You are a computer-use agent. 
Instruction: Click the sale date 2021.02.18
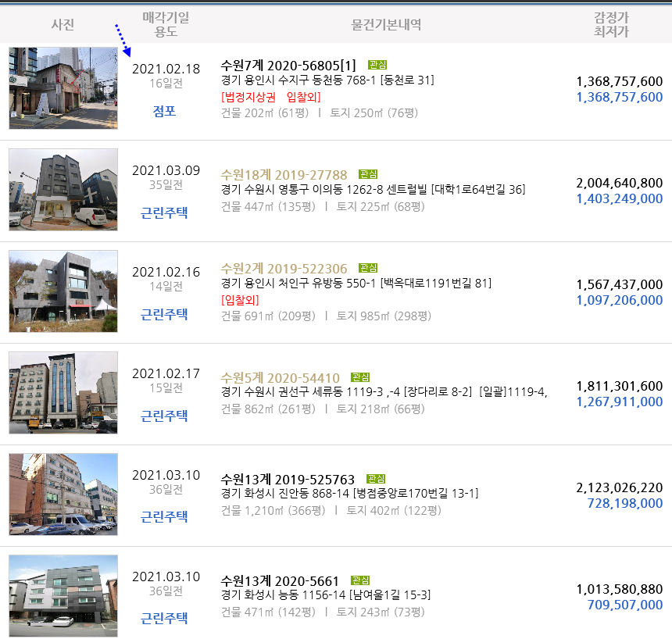[166, 69]
